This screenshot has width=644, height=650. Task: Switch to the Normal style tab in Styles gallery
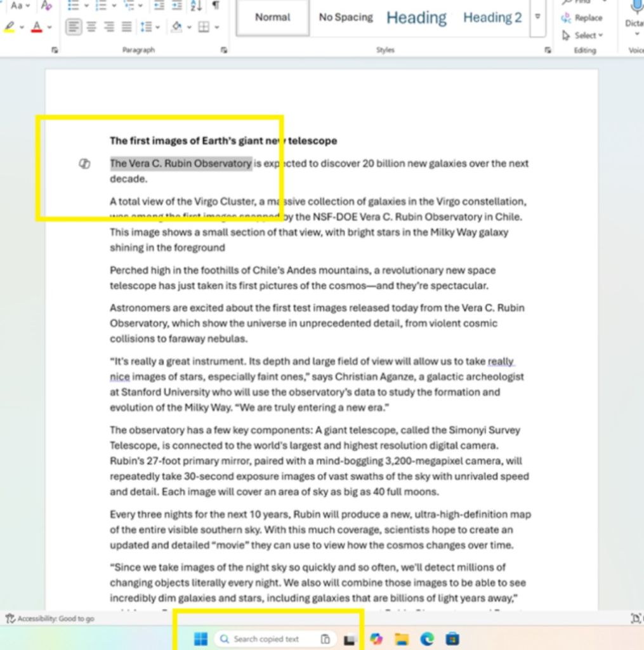coord(272,18)
